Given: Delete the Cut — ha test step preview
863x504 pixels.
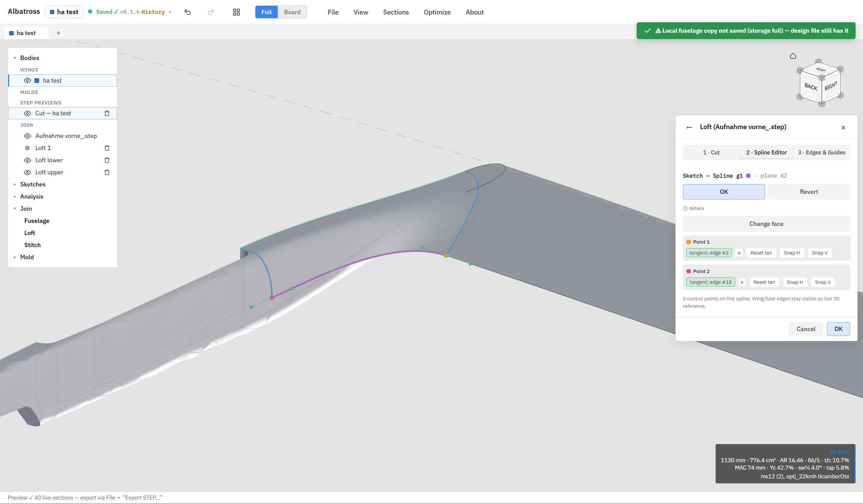Looking at the screenshot, I should point(107,113).
